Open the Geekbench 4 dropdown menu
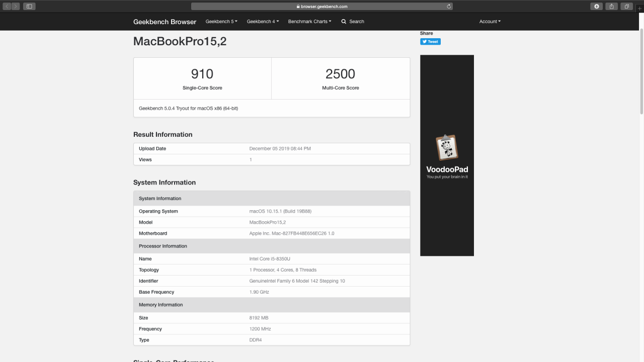This screenshot has width=644, height=362. click(x=263, y=22)
